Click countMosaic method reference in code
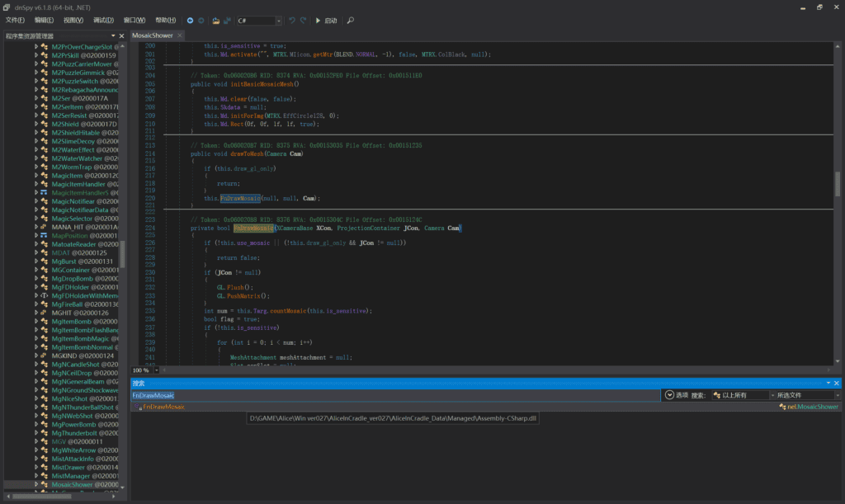The image size is (845, 504). coord(288,311)
